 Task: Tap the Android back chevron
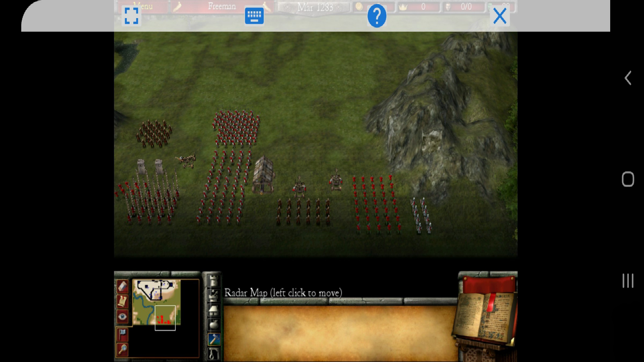pos(628,78)
